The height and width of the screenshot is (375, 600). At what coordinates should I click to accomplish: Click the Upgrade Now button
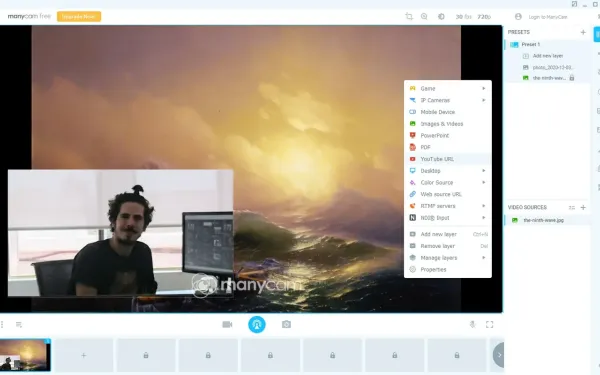point(79,16)
